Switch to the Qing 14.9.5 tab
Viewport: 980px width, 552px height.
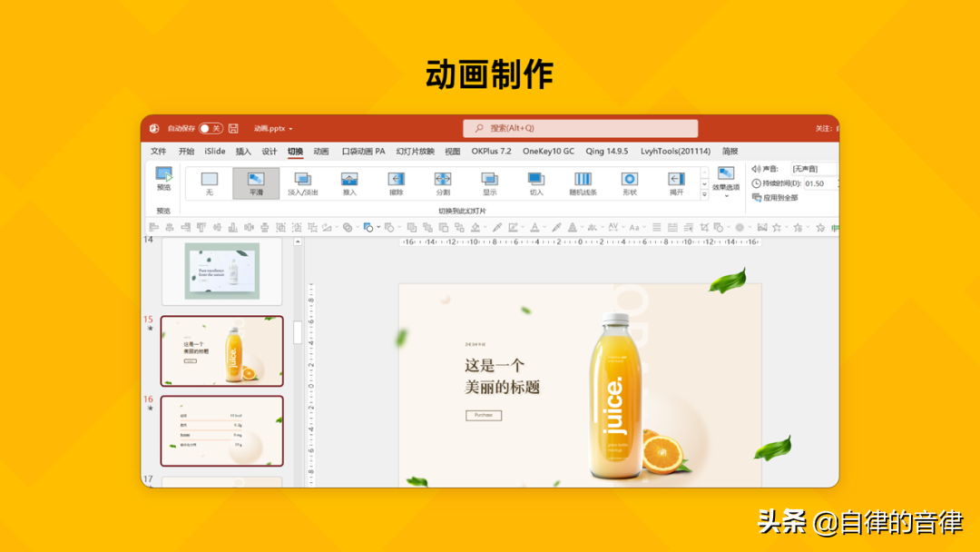pos(607,152)
